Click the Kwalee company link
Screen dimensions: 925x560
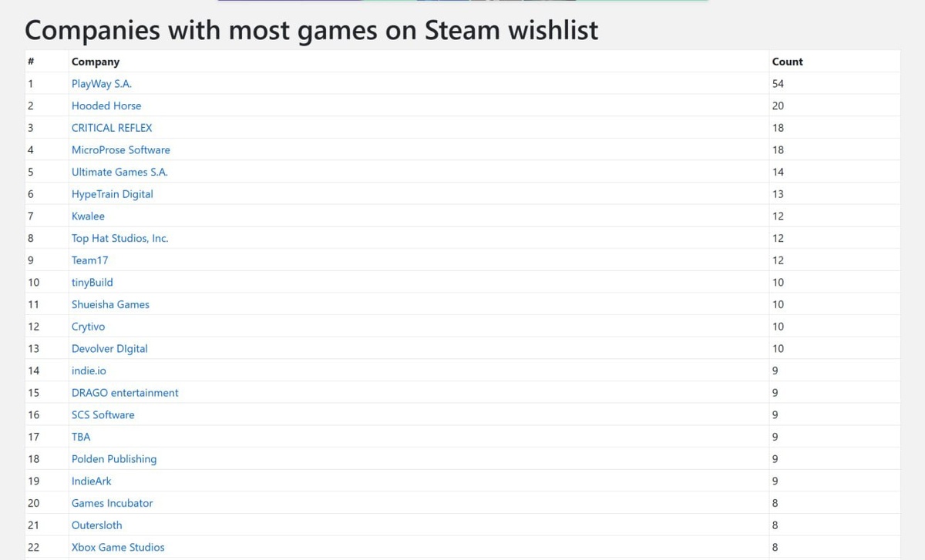pyautogui.click(x=88, y=216)
